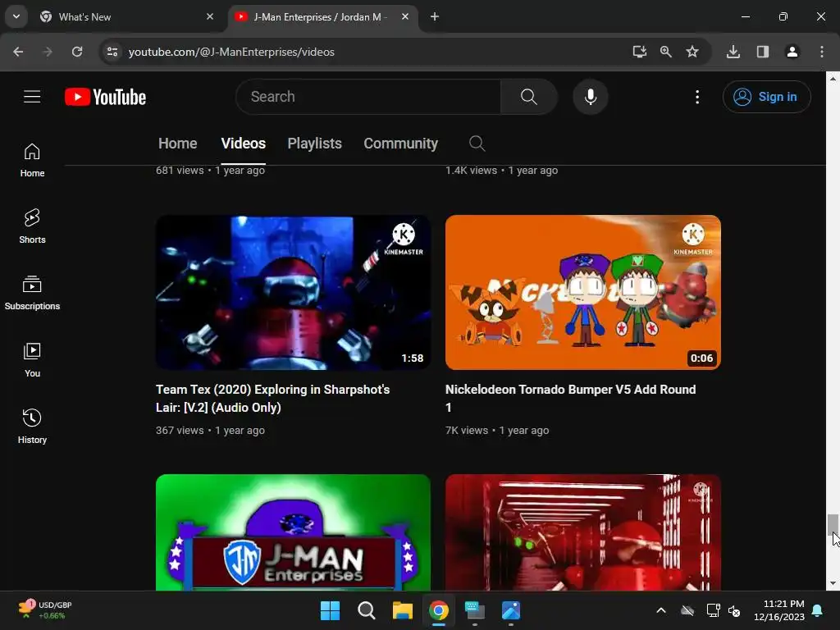Expand the tab search dropdown
This screenshot has width=840, height=630.
[16, 16]
